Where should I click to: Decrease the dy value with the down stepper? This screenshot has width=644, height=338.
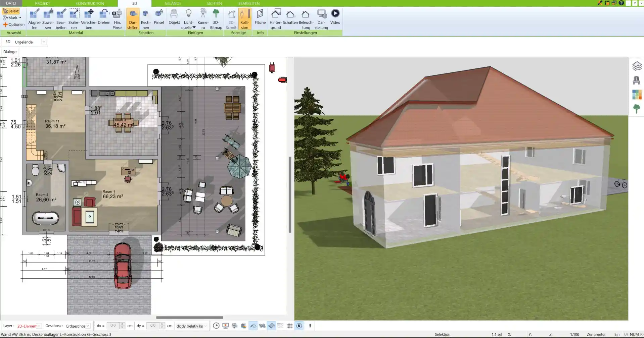pyautogui.click(x=162, y=328)
